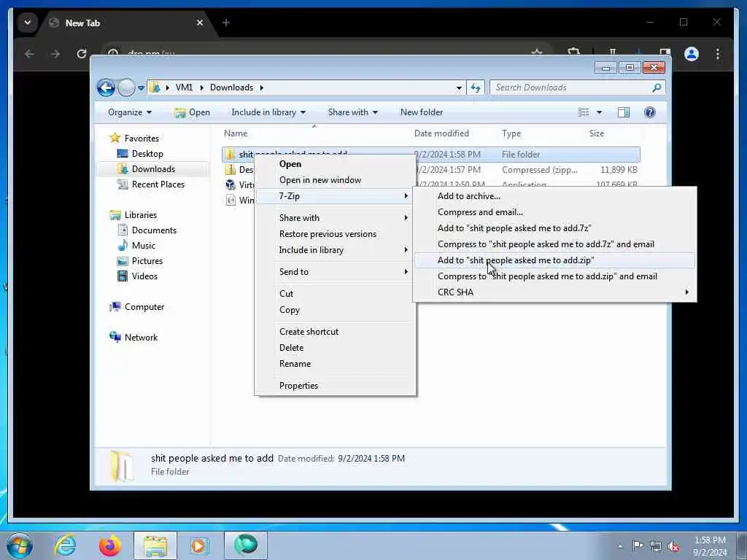Screen dimensions: 747x560
Task: Open Internet Explorer from the taskbar
Action: click(65, 545)
